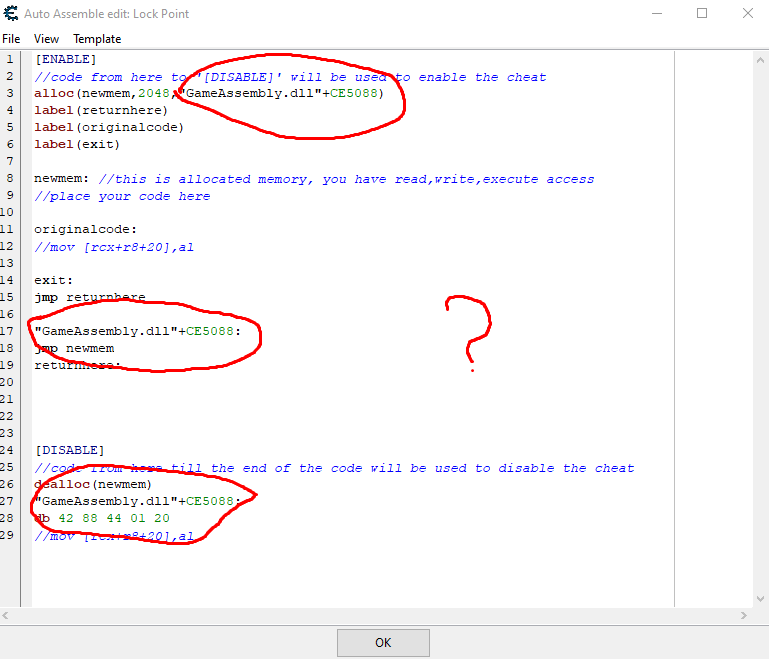Minimize the Auto Assemble window
The height and width of the screenshot is (659, 769).
655,14
